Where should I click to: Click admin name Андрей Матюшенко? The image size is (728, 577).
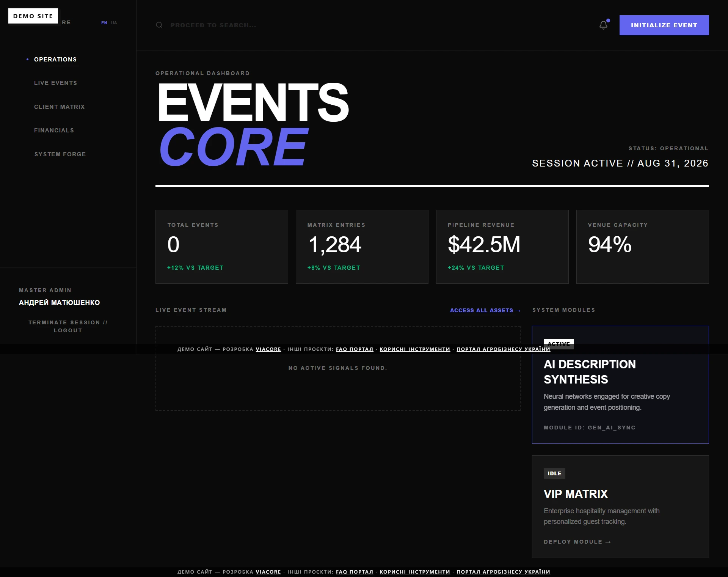60,303
